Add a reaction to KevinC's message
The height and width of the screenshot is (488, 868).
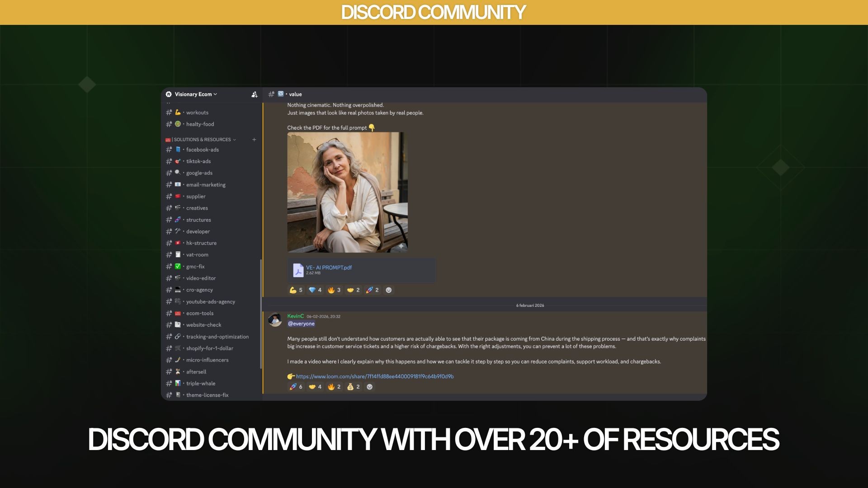[369, 387]
